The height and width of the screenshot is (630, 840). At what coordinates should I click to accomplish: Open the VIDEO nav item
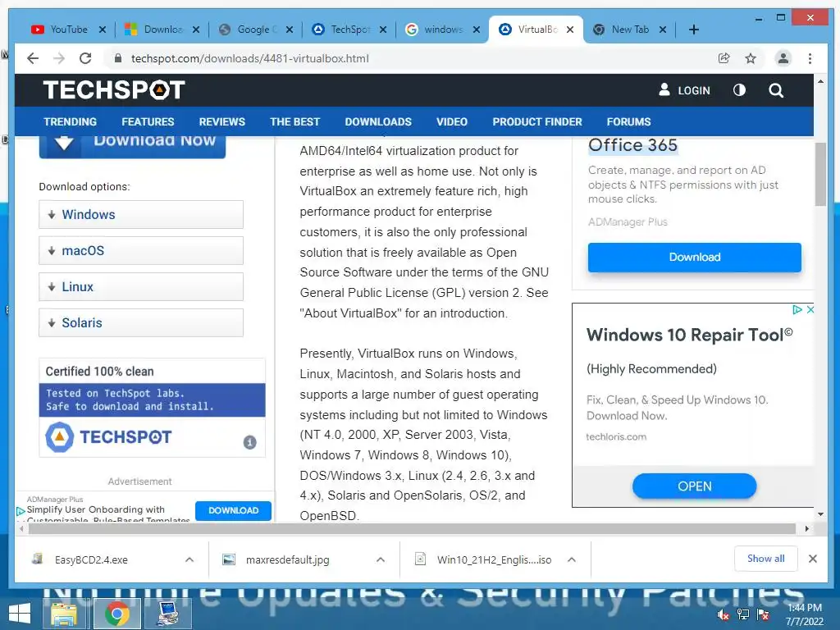pos(452,121)
